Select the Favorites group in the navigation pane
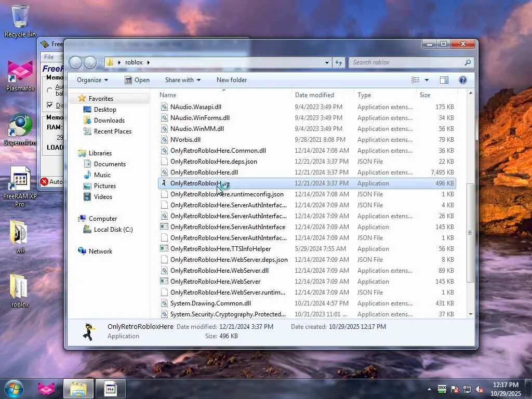This screenshot has width=532, height=399. [x=101, y=98]
